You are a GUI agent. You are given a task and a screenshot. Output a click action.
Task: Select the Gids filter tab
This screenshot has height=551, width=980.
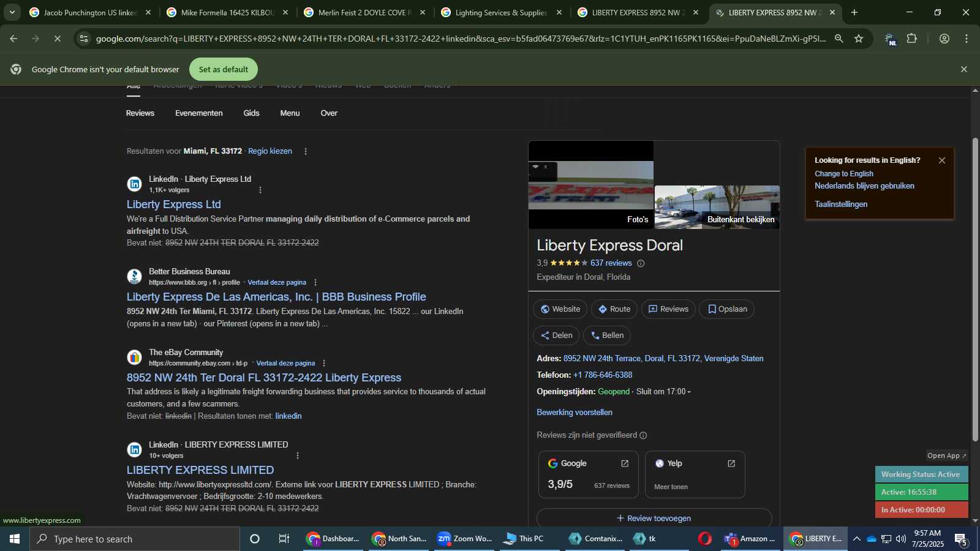[251, 113]
